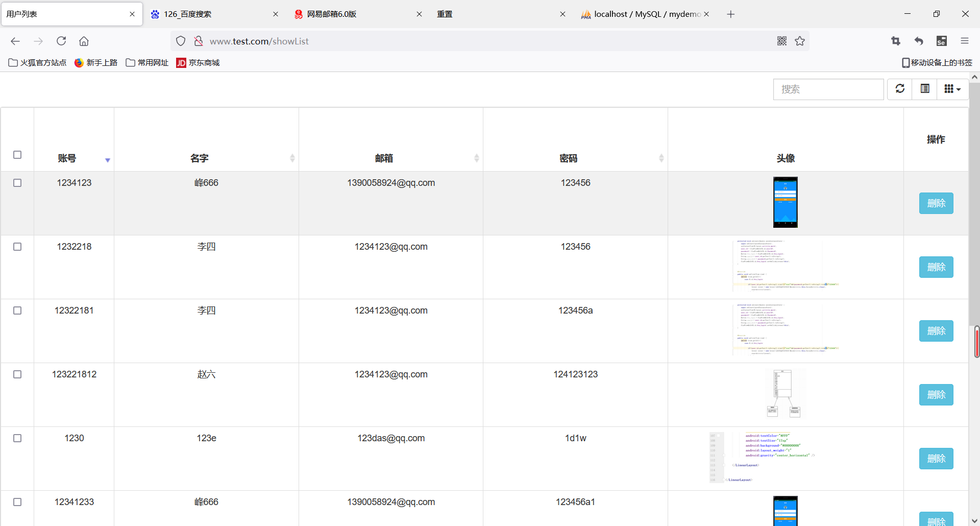The width and height of the screenshot is (980, 526).
Task: Show the page QR code
Action: [781, 41]
